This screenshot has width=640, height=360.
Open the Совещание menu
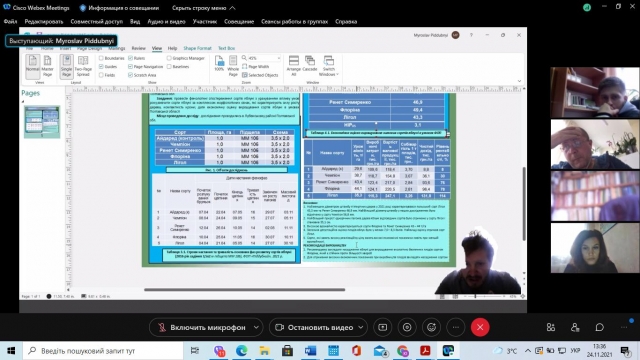click(x=239, y=22)
